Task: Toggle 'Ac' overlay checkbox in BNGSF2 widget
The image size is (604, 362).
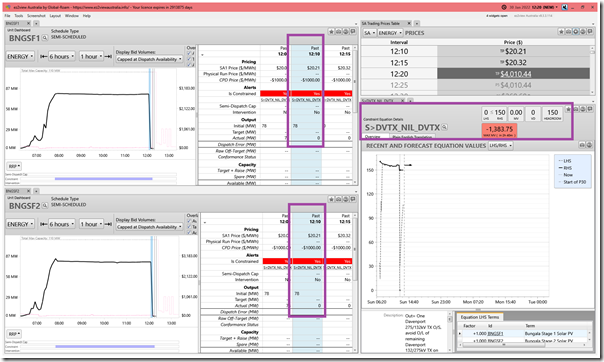Action: [x=189, y=233]
